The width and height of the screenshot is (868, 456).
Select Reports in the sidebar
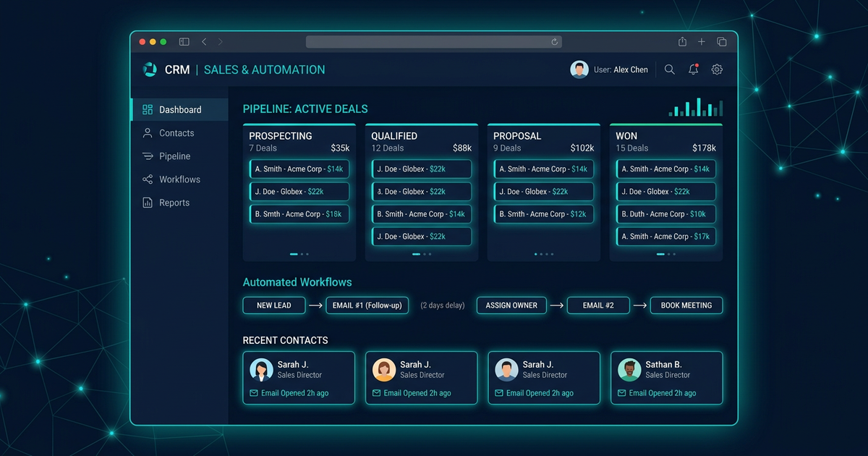click(x=174, y=203)
